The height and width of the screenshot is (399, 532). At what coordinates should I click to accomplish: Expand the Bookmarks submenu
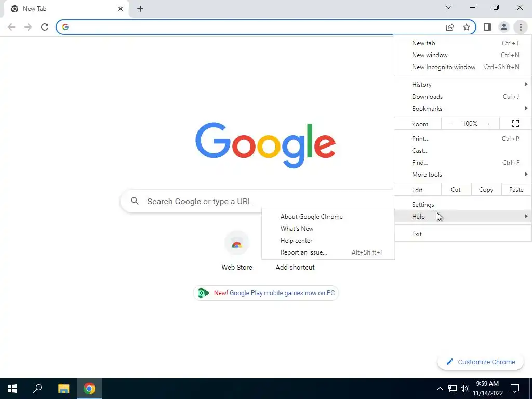[463, 109]
